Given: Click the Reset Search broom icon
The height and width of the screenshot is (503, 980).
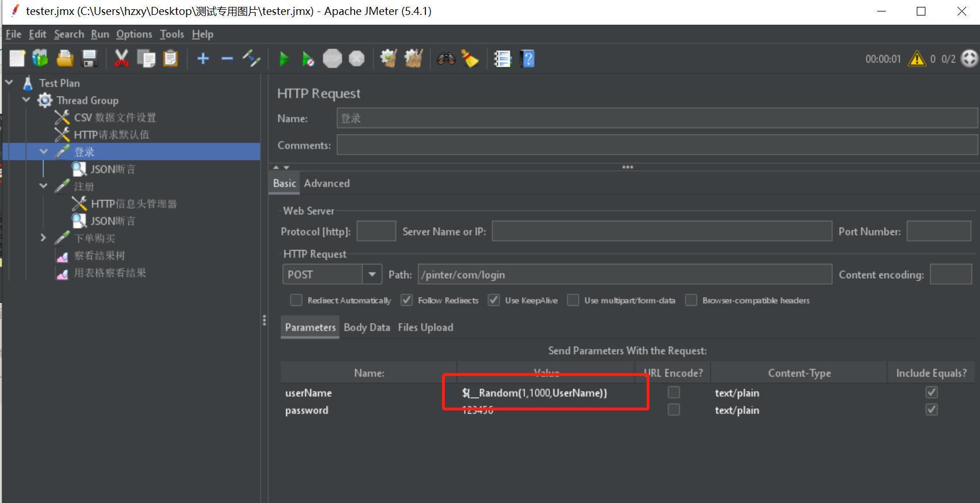Looking at the screenshot, I should 470,59.
